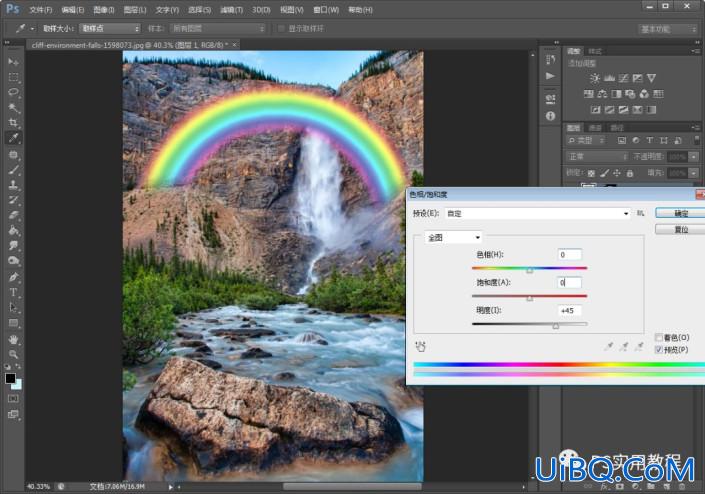Viewport: 705px width, 494px height.
Task: Click the on-image hand adjustment tool in dialog
Action: tap(420, 346)
